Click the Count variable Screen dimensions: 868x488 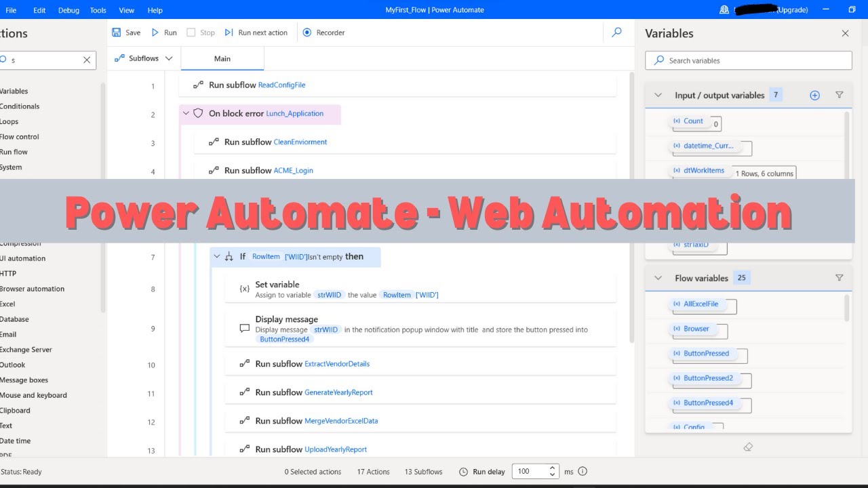(x=689, y=121)
